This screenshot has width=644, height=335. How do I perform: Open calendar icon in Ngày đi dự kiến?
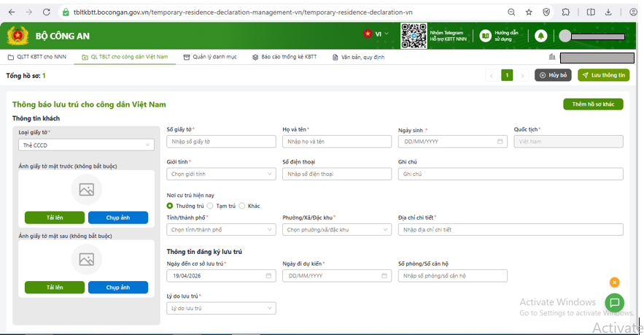[384, 276]
